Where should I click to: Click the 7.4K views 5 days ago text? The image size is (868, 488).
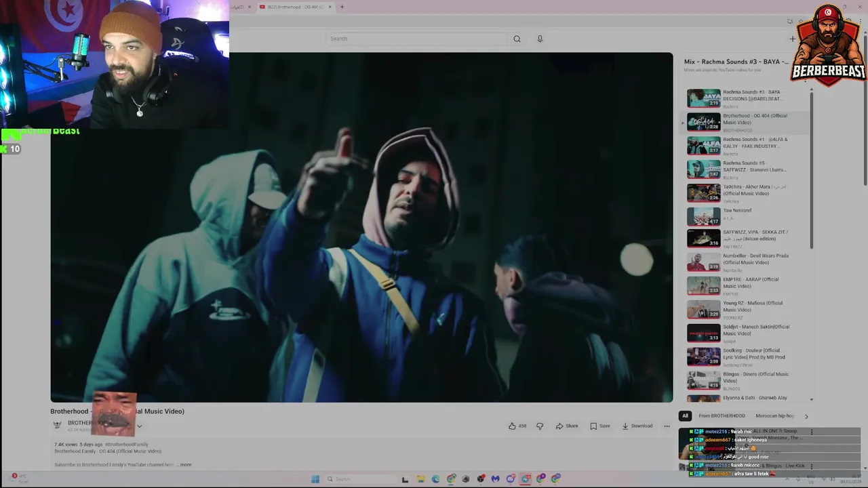pos(79,445)
